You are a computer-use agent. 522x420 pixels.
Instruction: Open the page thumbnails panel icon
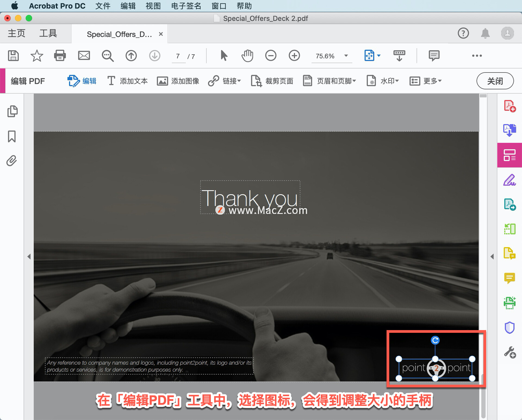coord(12,111)
